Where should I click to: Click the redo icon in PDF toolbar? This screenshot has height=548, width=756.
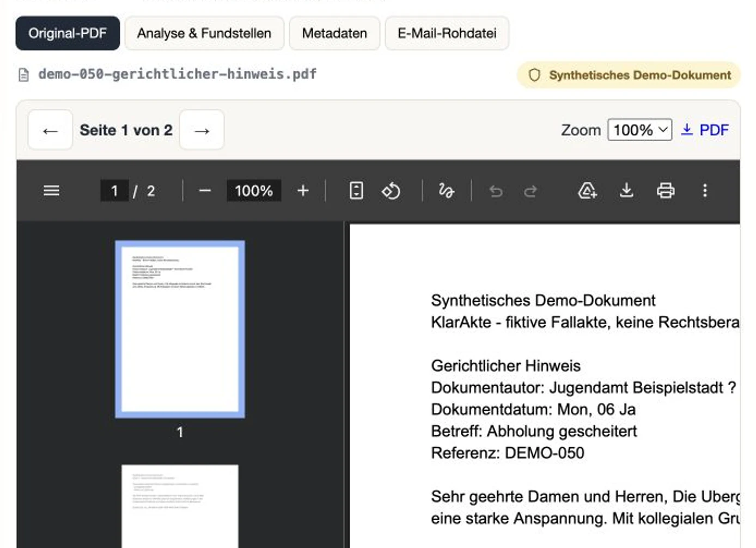531,191
